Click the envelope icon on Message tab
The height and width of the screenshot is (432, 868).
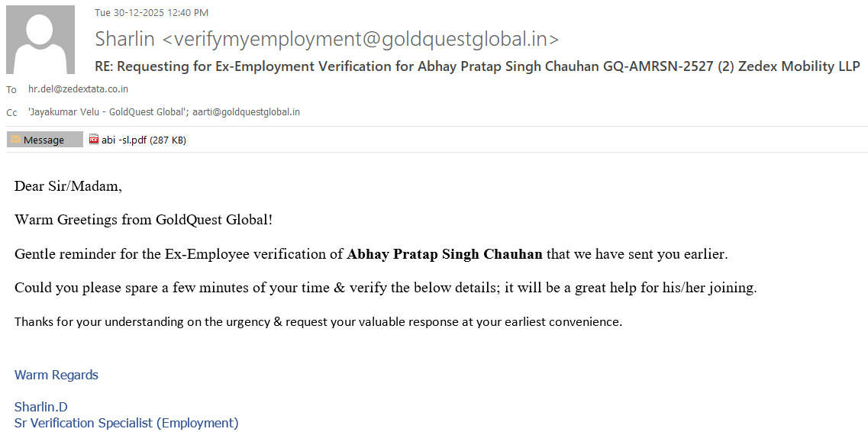(15, 140)
